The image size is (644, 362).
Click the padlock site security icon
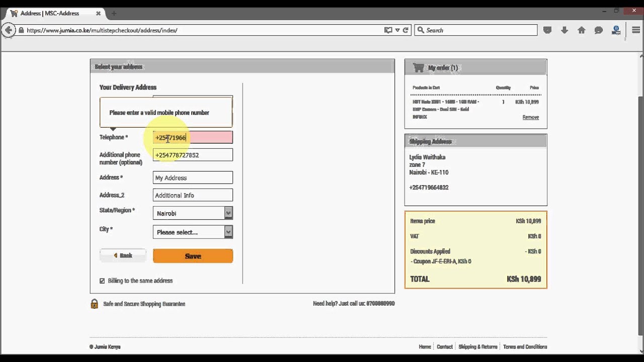pyautogui.click(x=21, y=30)
